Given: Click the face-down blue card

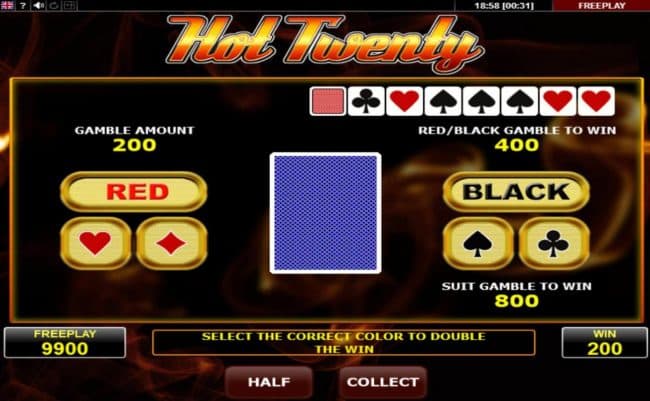Looking at the screenshot, I should tap(325, 213).
